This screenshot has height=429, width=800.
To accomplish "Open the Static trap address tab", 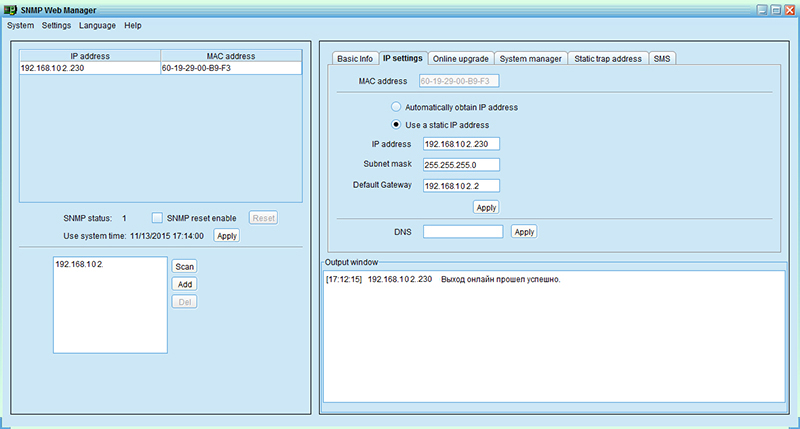I will pyautogui.click(x=608, y=59).
